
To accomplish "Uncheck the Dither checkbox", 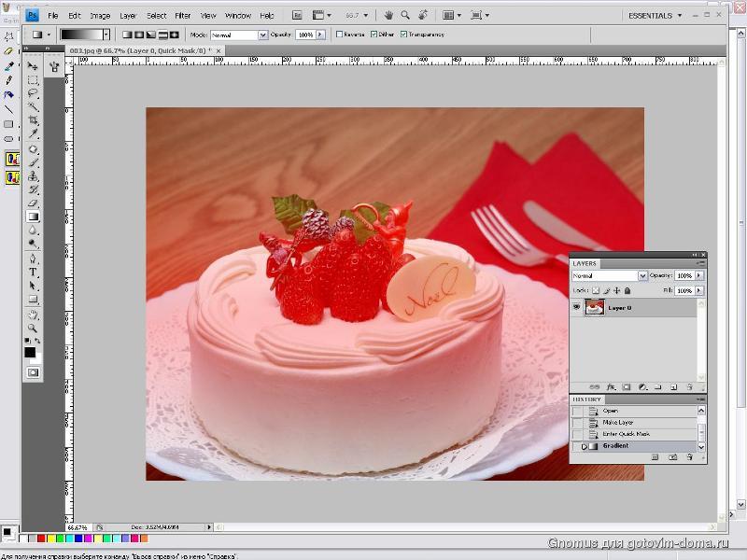I will point(374,35).
